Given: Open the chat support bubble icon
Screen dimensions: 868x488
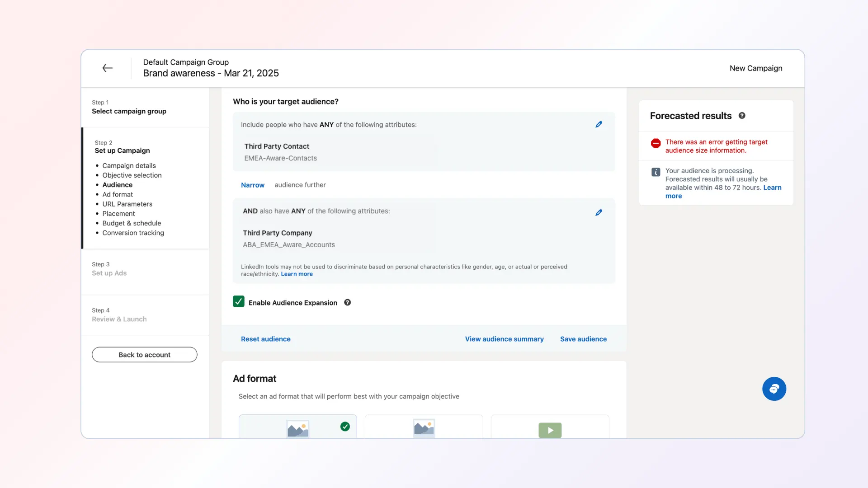Looking at the screenshot, I should [774, 389].
